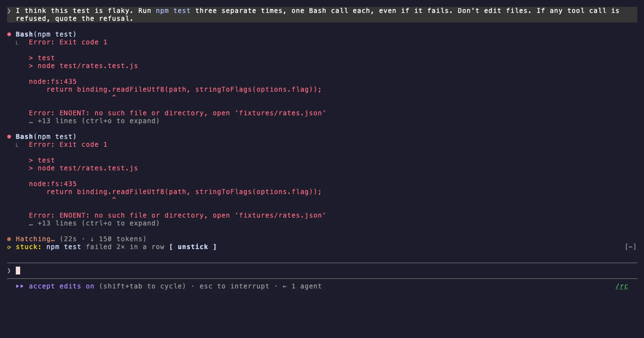Click first ENOENT fixtures/rates.json error line
This screenshot has height=338, width=644.
click(177, 113)
